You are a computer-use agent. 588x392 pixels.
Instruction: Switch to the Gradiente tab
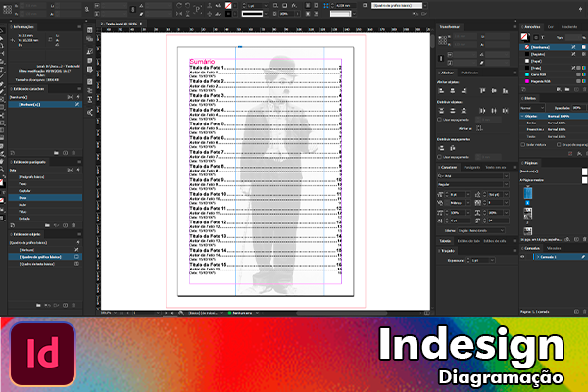click(569, 27)
